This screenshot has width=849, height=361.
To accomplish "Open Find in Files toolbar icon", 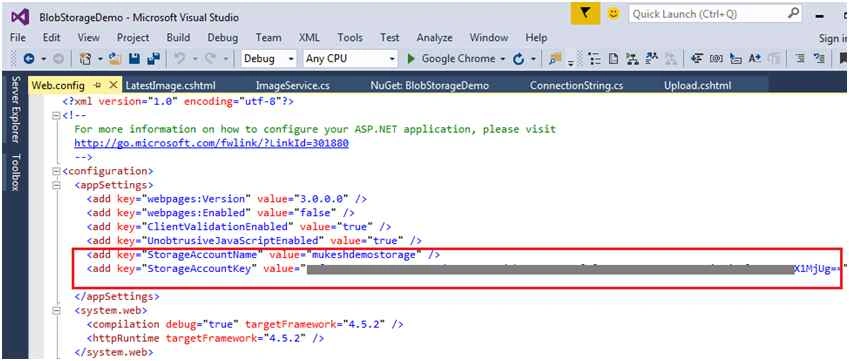I will tap(555, 58).
